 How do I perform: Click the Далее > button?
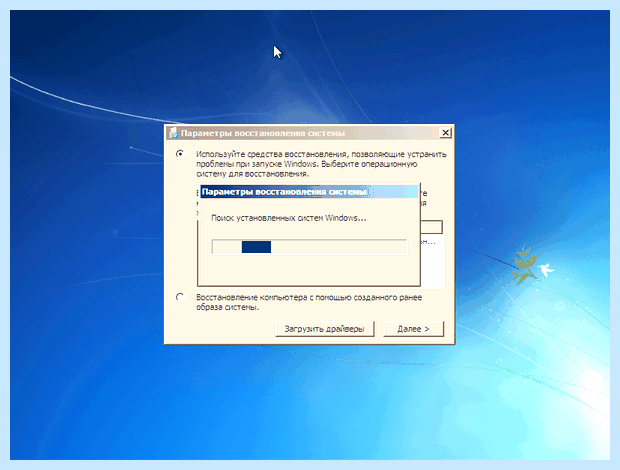tap(414, 329)
